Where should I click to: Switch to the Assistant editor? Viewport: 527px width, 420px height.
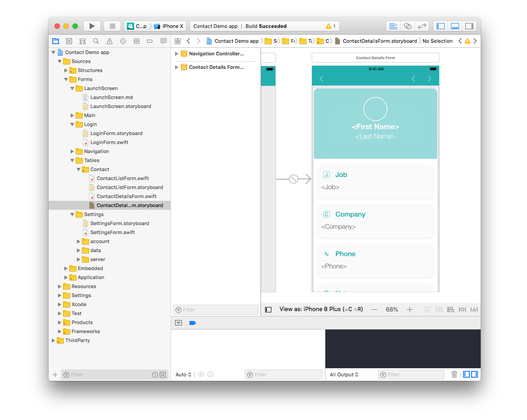407,26
